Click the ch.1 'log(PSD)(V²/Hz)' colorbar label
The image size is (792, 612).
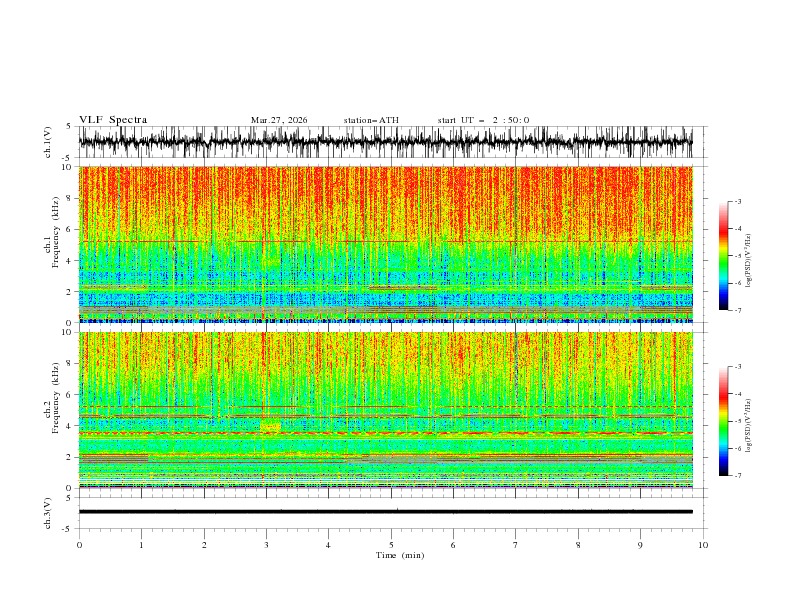[749, 261]
